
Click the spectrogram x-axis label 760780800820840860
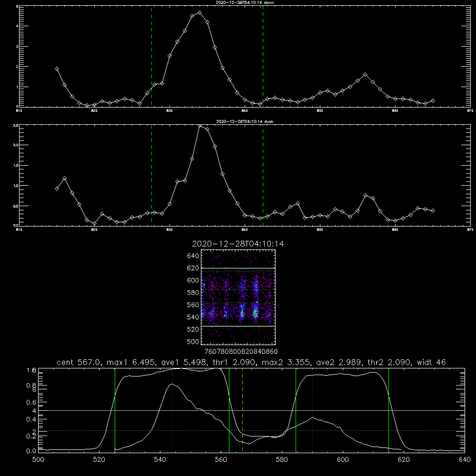click(241, 351)
